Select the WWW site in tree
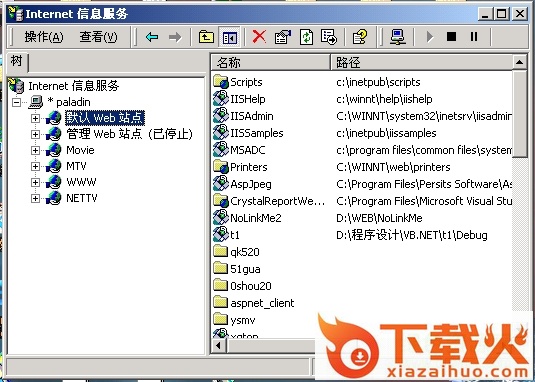 [81, 182]
